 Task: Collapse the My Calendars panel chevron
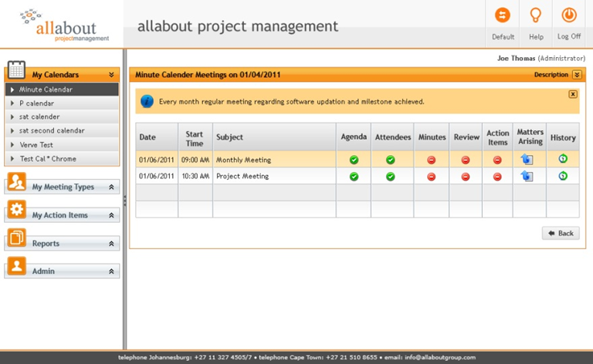111,75
